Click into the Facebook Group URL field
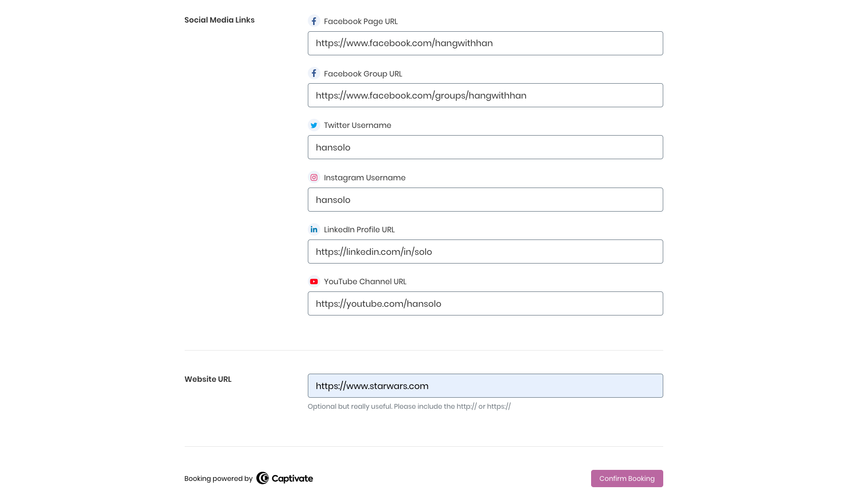This screenshot has height=504, width=846. point(485,95)
